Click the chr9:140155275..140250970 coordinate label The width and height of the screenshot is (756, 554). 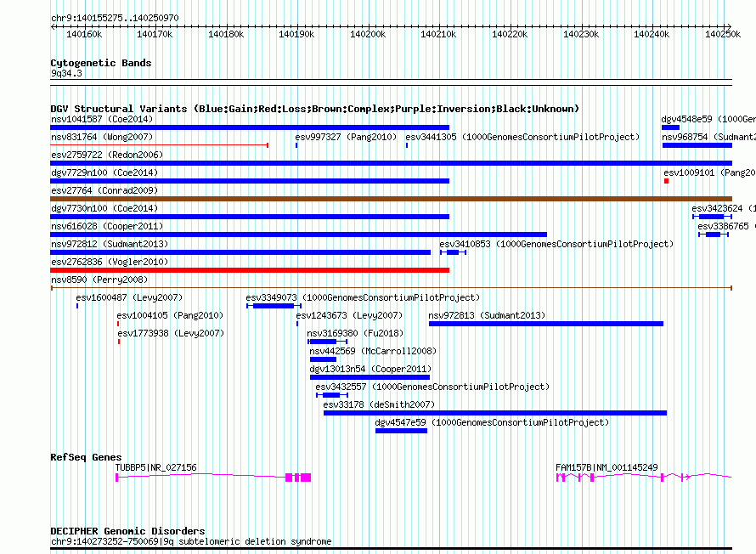(x=115, y=18)
